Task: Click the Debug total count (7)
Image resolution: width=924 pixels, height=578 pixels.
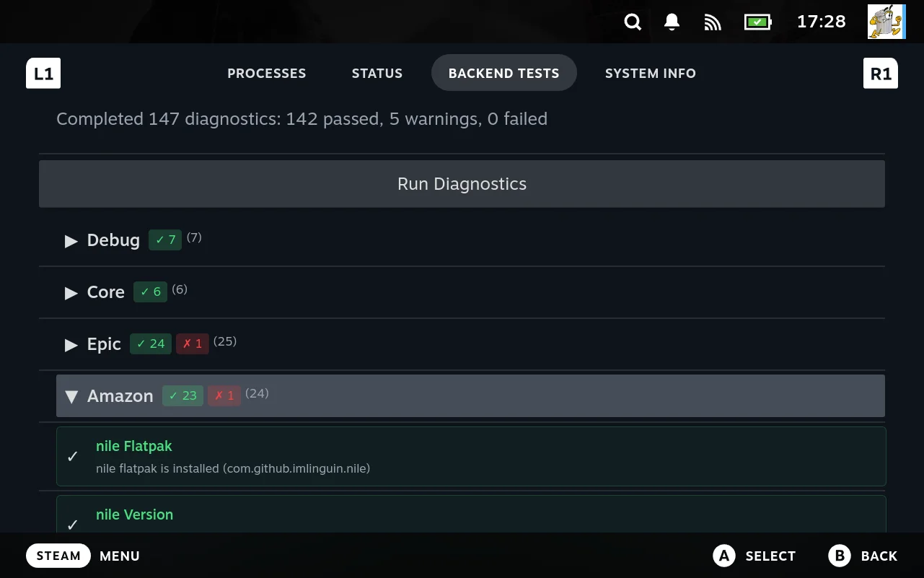Action: click(194, 237)
